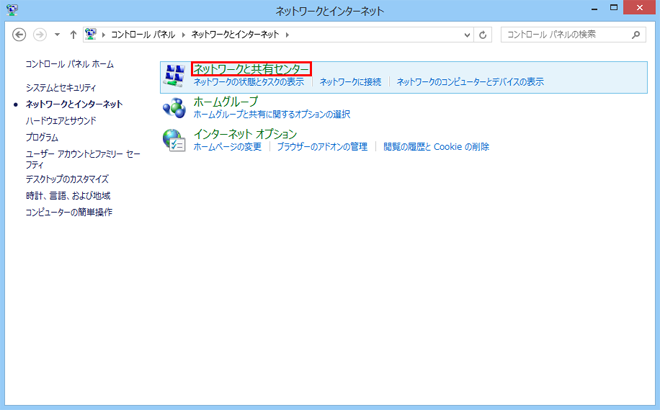Open the address bar history dropdown

[x=467, y=35]
